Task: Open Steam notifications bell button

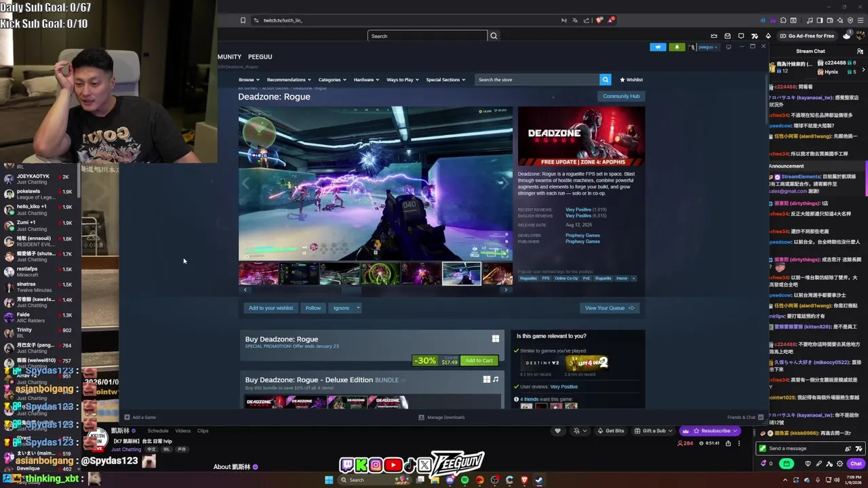Action: click(x=677, y=47)
